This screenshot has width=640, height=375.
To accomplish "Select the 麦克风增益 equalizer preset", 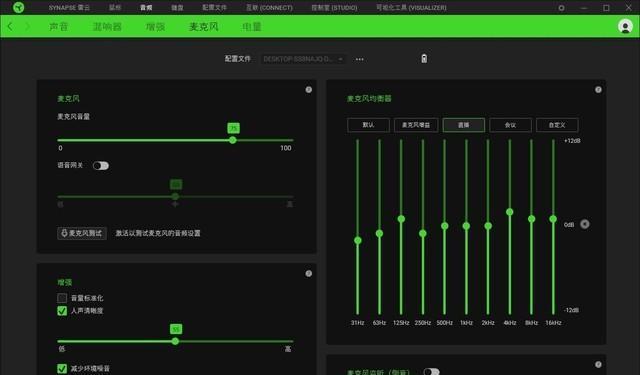I will 416,125.
